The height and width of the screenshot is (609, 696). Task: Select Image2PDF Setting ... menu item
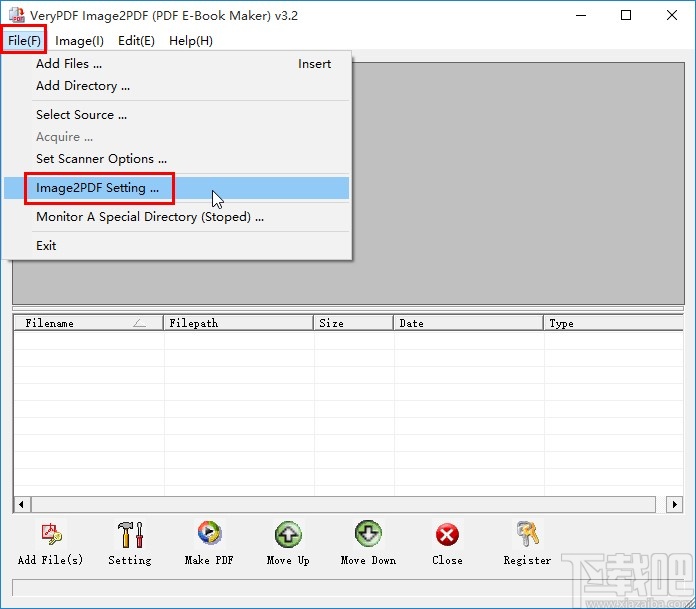(x=177, y=188)
